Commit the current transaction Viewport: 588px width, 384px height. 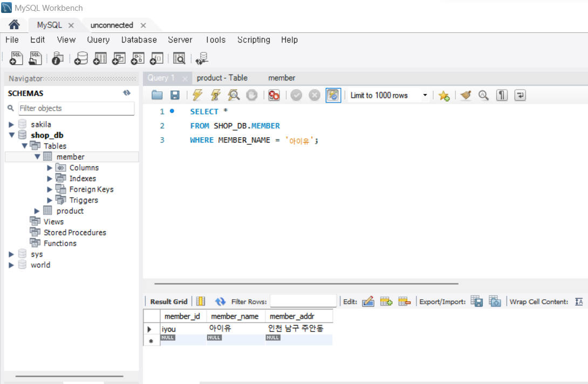click(296, 96)
